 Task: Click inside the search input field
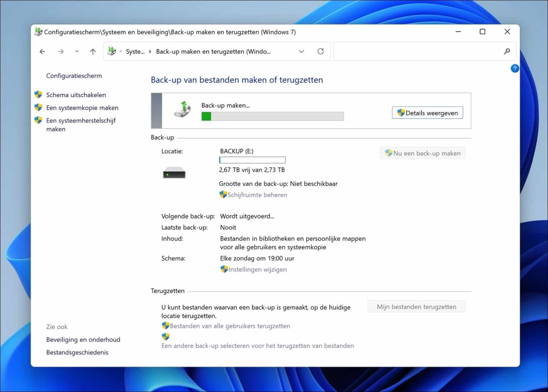click(410, 51)
